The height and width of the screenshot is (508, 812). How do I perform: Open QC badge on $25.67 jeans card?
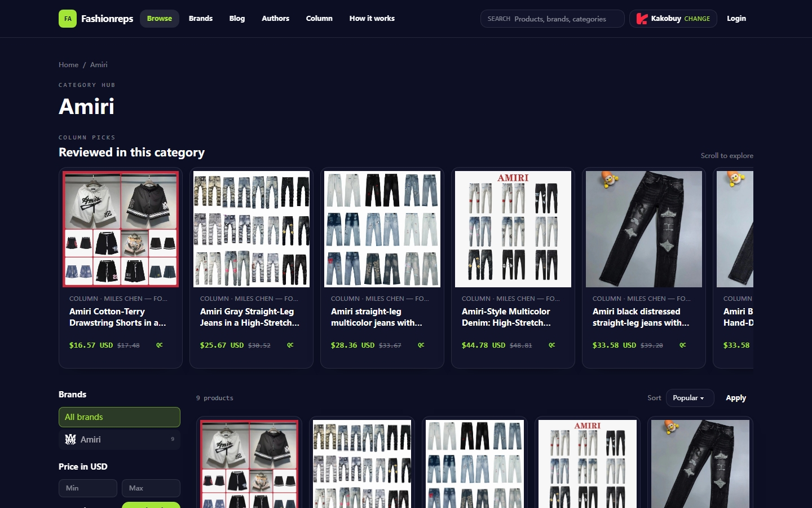click(290, 345)
